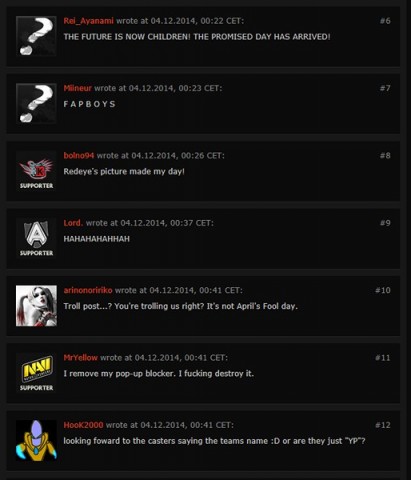
Task: Click Lord.'s Alliance supporter logo
Action: [36, 238]
